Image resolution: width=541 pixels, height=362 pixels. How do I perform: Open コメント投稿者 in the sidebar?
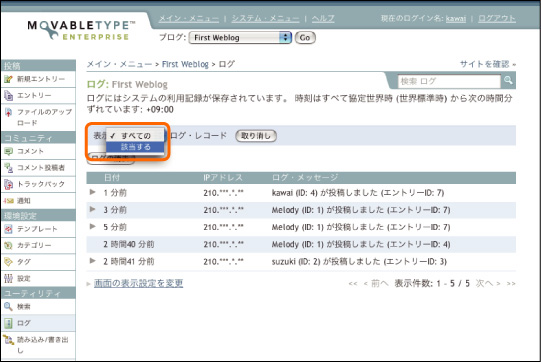coord(41,168)
